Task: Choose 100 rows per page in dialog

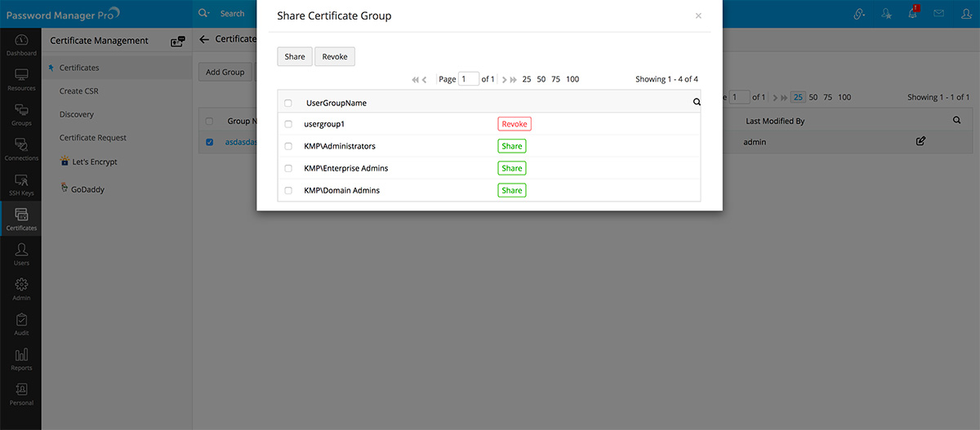Action: click(572, 79)
